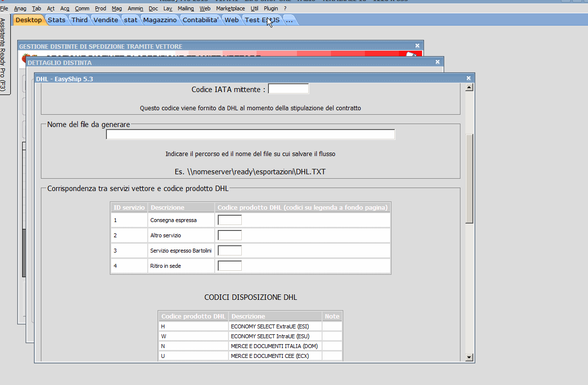This screenshot has height=385, width=588.
Task: Open the Doc menu
Action: click(x=153, y=8)
